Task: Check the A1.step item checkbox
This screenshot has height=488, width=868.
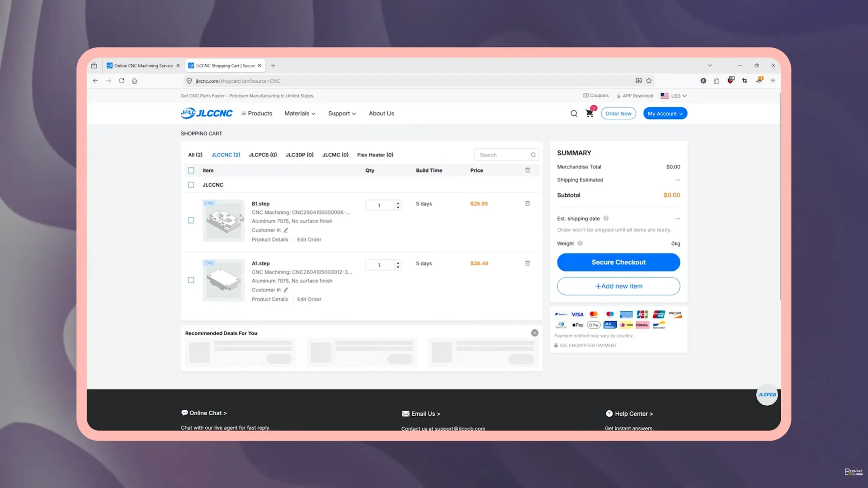Action: point(191,280)
